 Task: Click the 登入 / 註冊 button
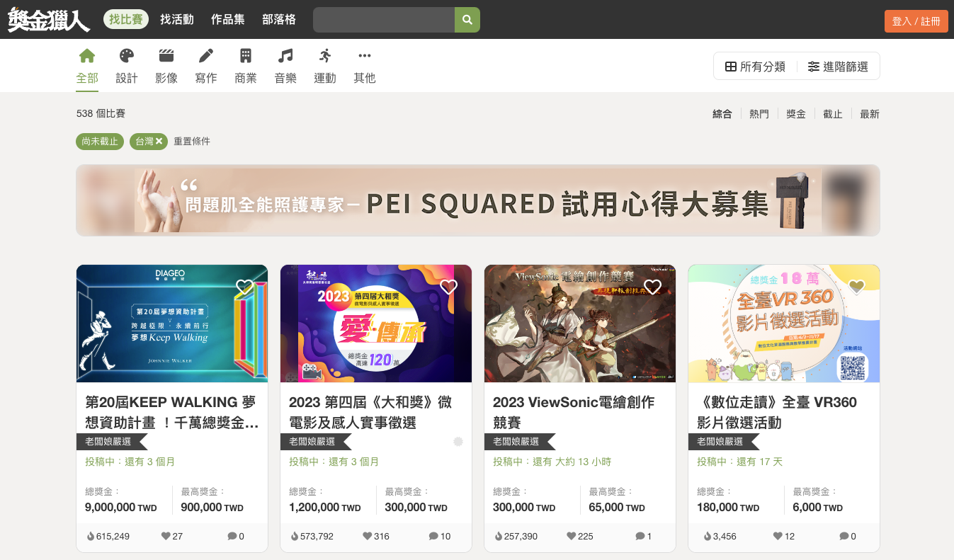click(x=916, y=21)
